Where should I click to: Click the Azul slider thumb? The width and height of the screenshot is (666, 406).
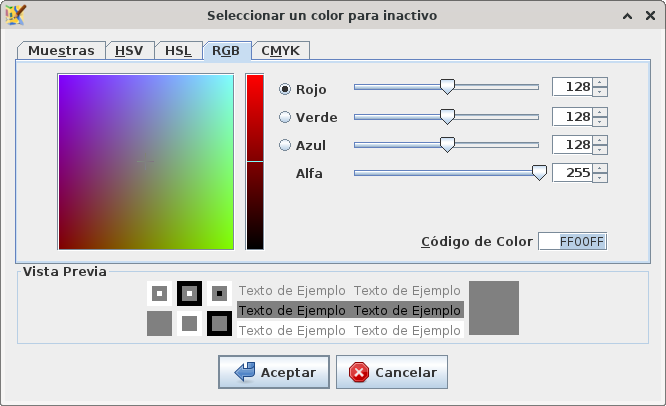pos(447,145)
